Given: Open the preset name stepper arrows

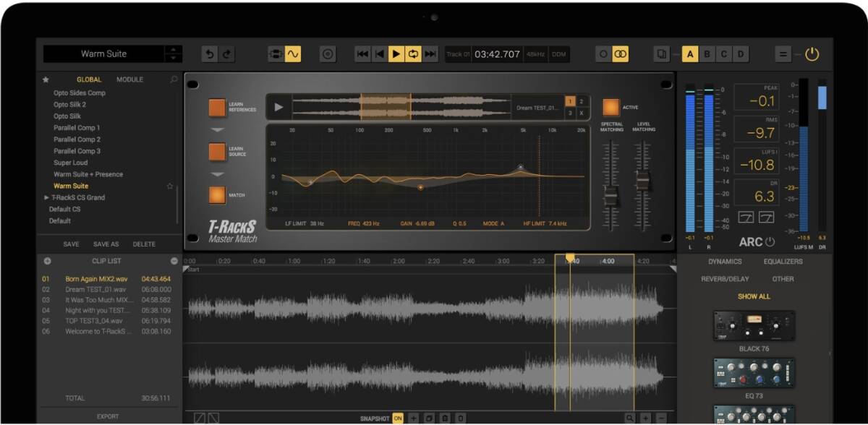Looking at the screenshot, I should (174, 54).
